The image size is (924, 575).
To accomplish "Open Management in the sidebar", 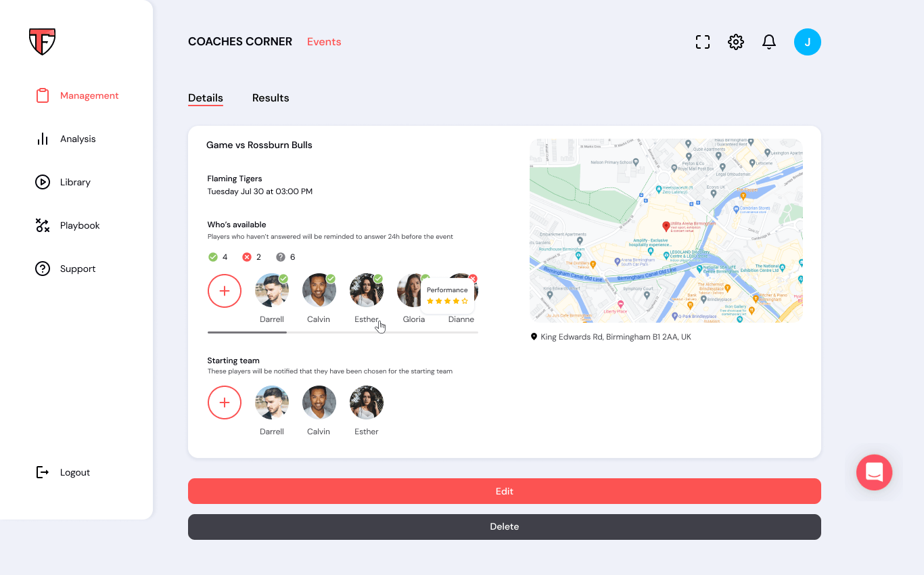I will pos(89,95).
